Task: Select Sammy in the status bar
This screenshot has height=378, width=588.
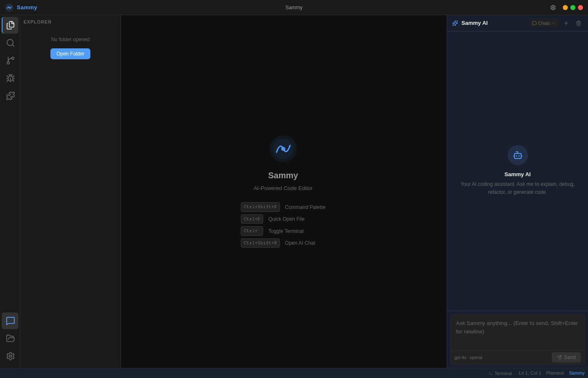Action: click(576, 373)
